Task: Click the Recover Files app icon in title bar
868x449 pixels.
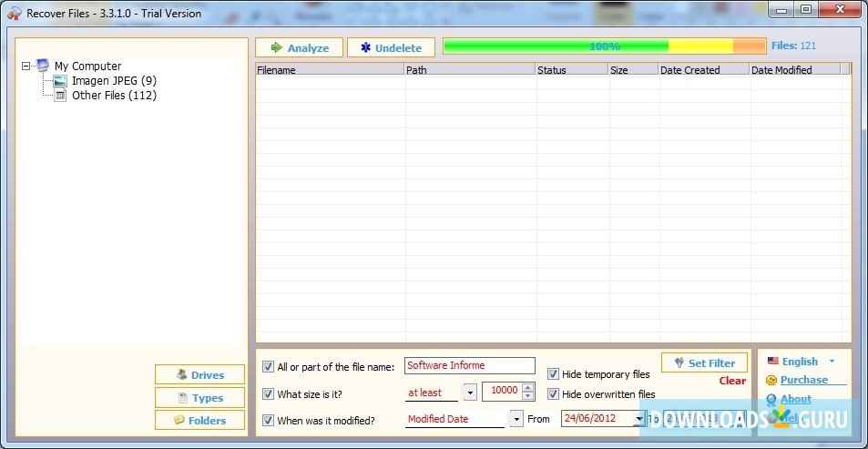Action: (x=15, y=13)
